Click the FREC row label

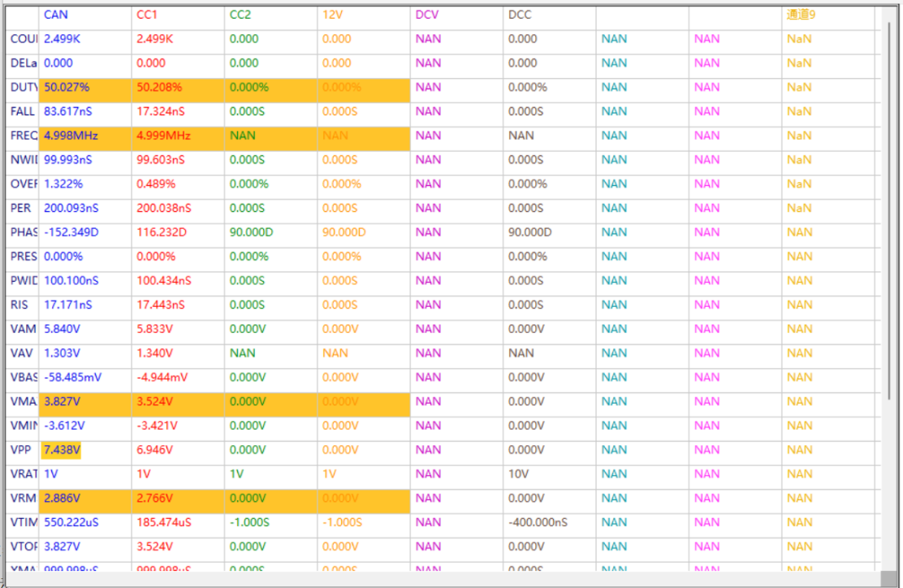[x=24, y=136]
